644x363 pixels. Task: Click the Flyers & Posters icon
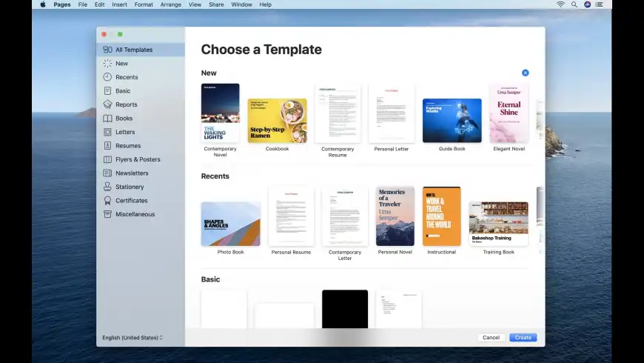[x=107, y=159]
